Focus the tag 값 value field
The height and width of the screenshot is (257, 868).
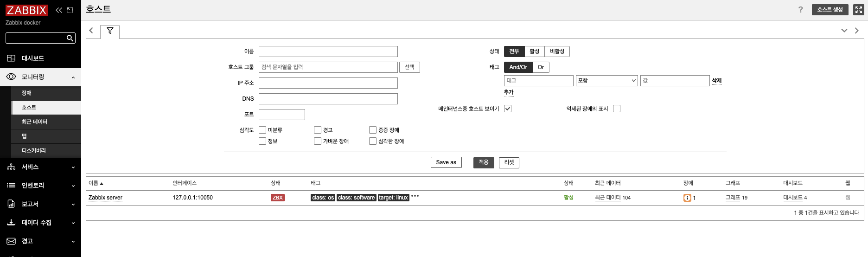675,81
